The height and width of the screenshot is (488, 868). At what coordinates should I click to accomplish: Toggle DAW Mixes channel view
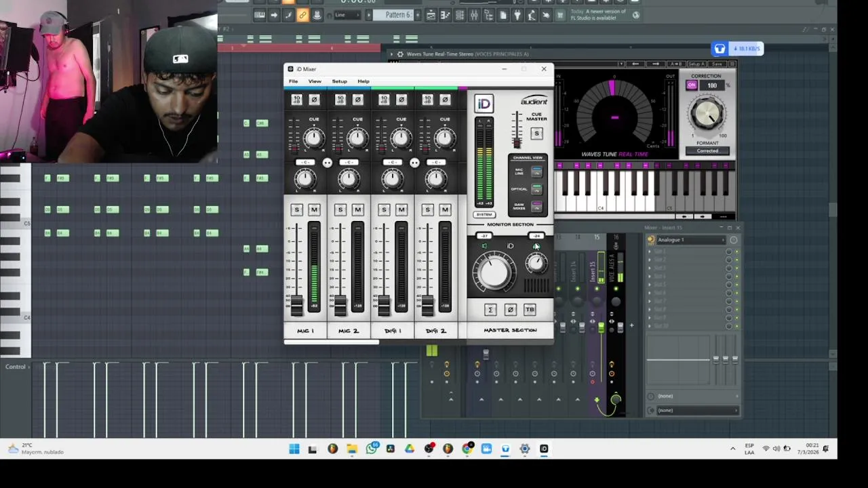[x=536, y=205]
